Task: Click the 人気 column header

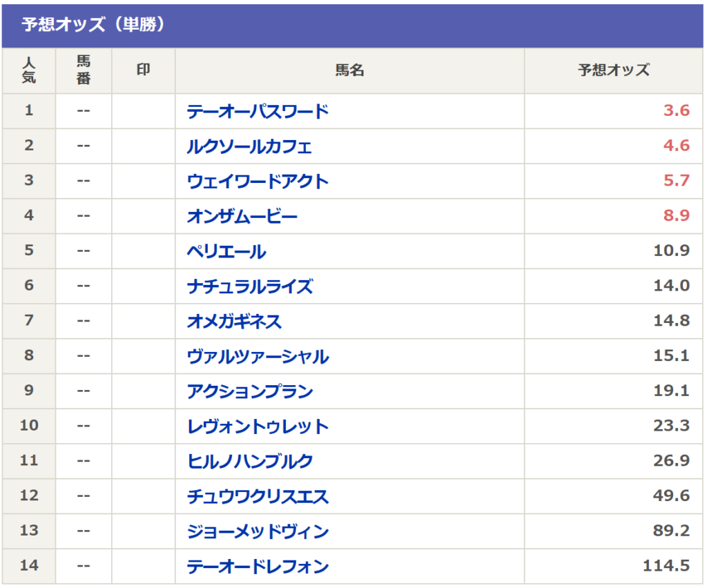Action: pyautogui.click(x=29, y=70)
